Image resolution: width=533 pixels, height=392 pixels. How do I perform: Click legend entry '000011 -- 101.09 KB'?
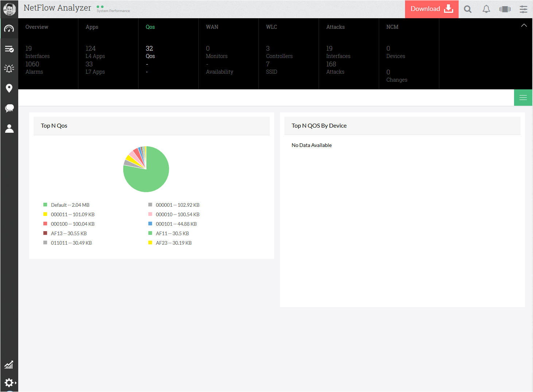(x=73, y=214)
